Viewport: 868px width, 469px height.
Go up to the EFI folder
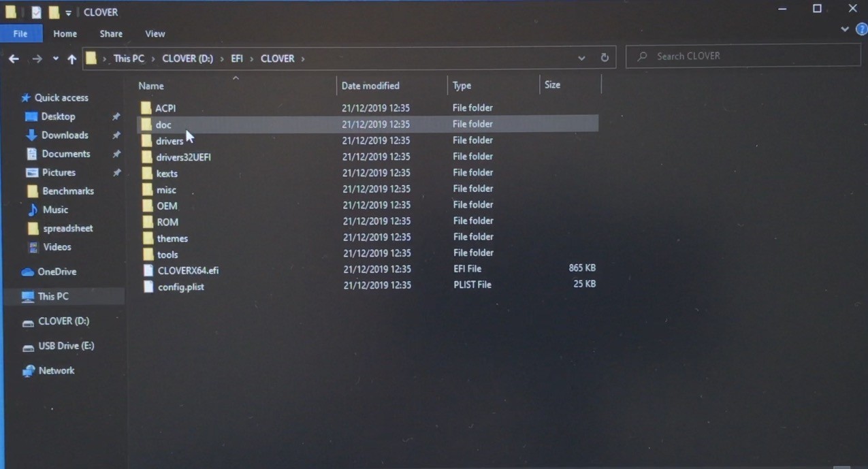click(x=71, y=59)
